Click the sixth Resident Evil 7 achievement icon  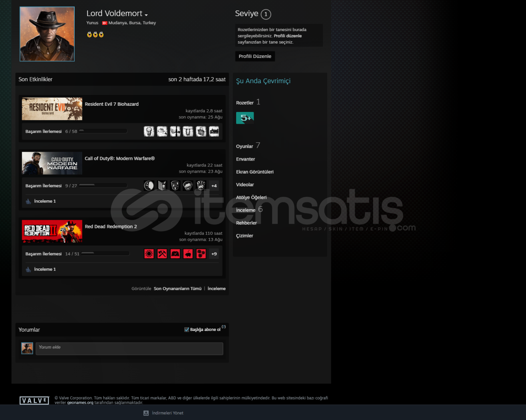coord(214,131)
